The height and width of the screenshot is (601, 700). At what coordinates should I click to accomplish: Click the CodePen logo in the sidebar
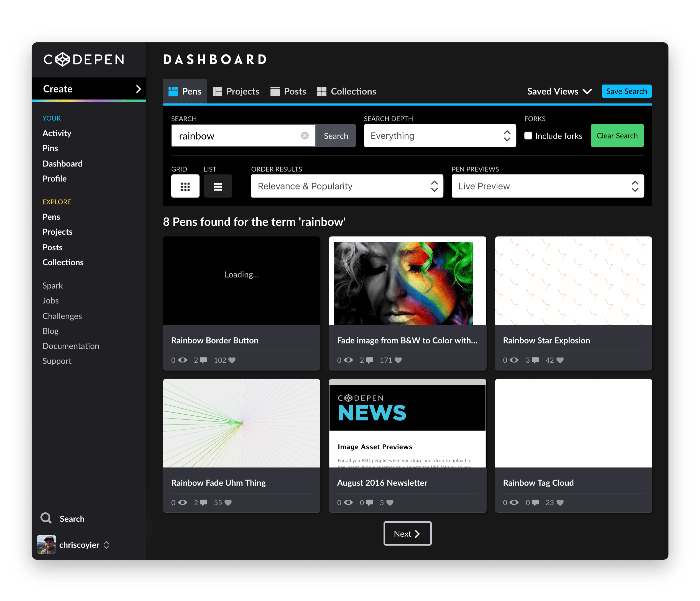tap(83, 60)
